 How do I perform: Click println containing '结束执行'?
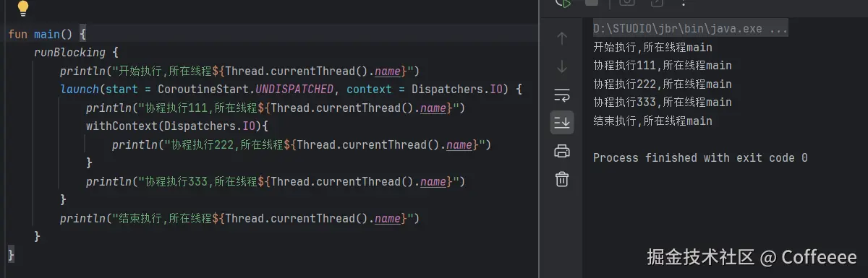(x=239, y=218)
